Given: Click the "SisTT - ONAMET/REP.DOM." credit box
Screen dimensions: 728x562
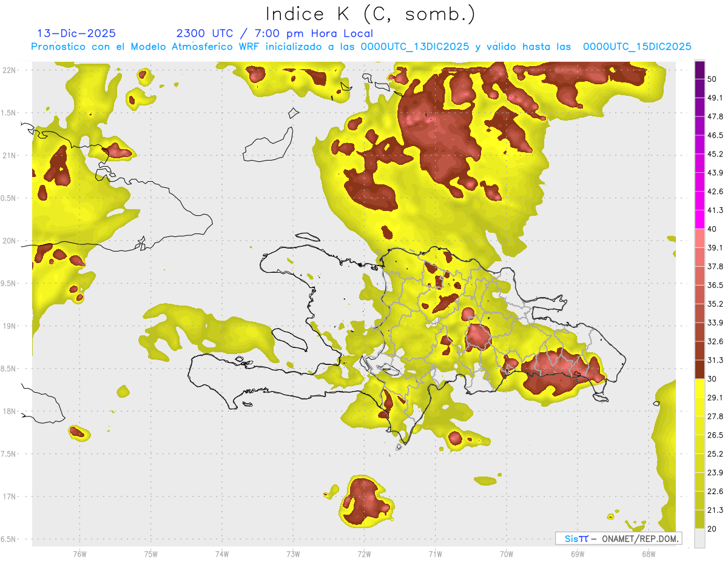Looking at the screenshot, I should point(618,538).
